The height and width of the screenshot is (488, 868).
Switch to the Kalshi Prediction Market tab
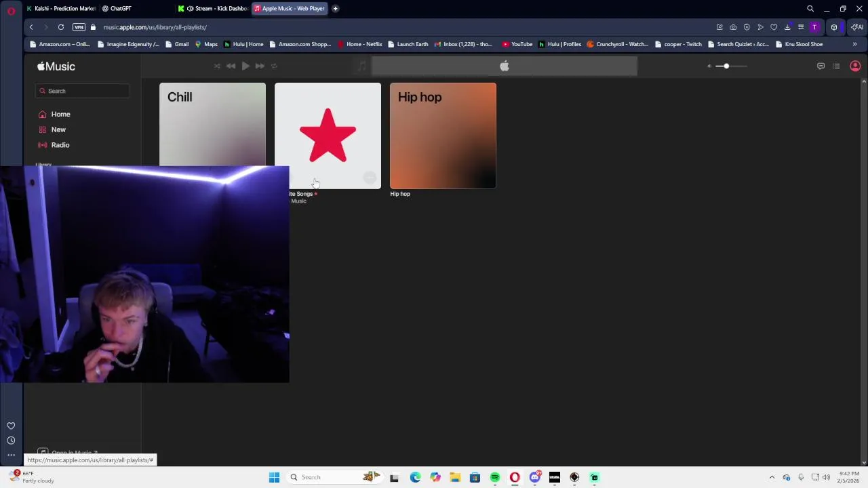coord(61,8)
